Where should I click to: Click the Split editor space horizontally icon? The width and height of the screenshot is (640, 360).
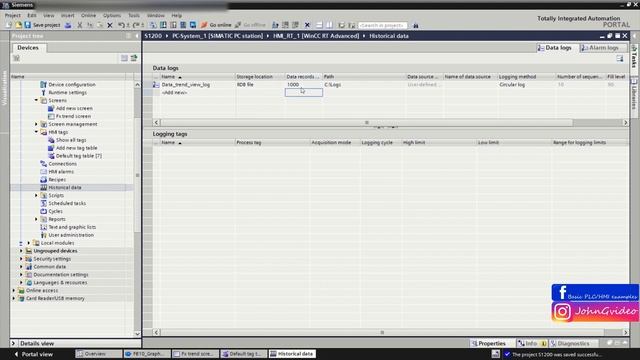click(319, 25)
